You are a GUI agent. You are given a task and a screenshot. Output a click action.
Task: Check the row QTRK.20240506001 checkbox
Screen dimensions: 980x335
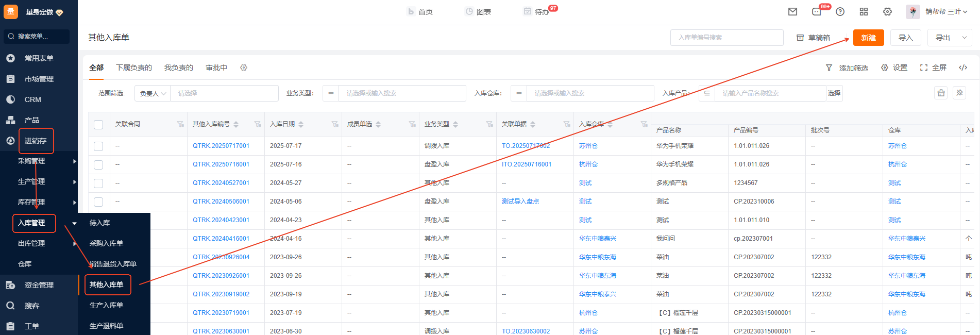(98, 202)
